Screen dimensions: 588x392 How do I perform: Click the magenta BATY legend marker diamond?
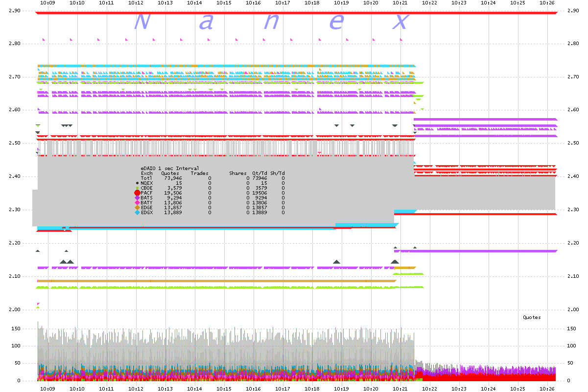[x=137, y=202]
